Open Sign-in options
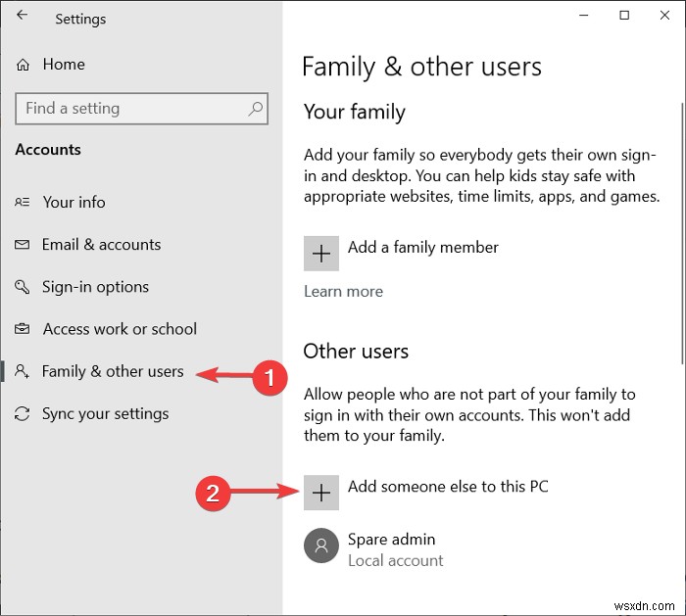Image resolution: width=686 pixels, height=616 pixels. tap(95, 287)
